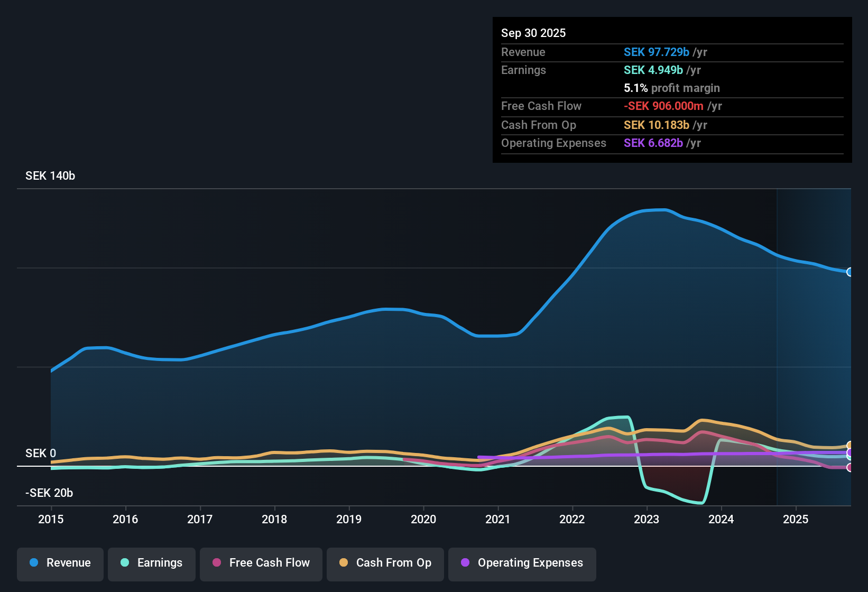Click the purple Operating Expenses legend dot
This screenshot has width=868, height=592.
(x=466, y=563)
